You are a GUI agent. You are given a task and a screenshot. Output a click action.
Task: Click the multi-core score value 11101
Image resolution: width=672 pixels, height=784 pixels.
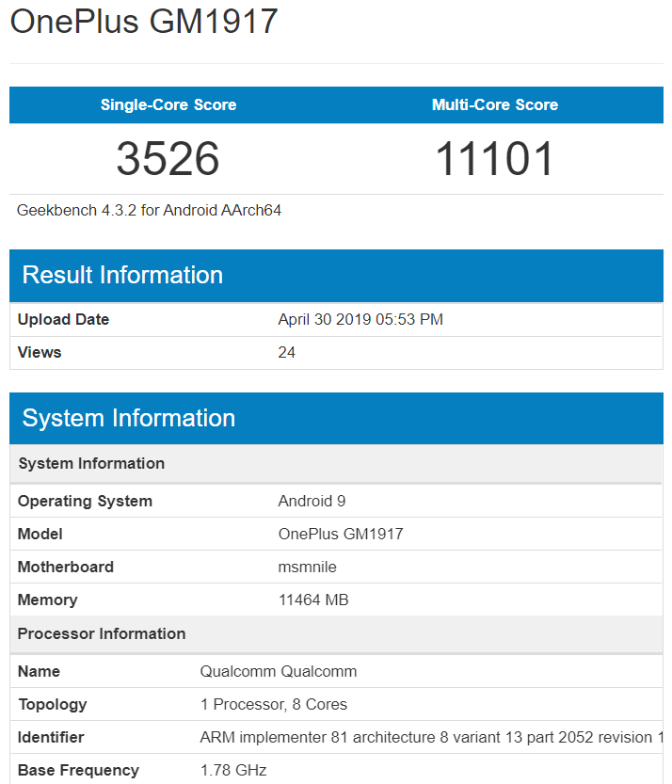[495, 158]
